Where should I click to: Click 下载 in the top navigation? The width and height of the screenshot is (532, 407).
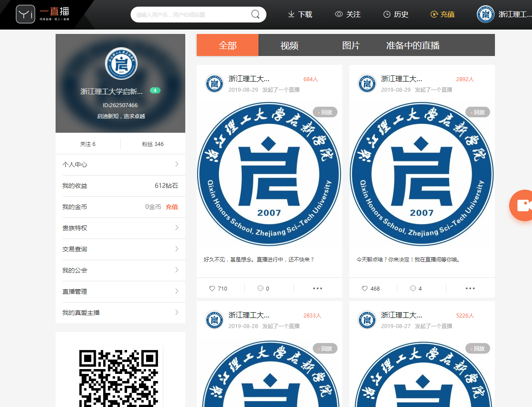(300, 15)
